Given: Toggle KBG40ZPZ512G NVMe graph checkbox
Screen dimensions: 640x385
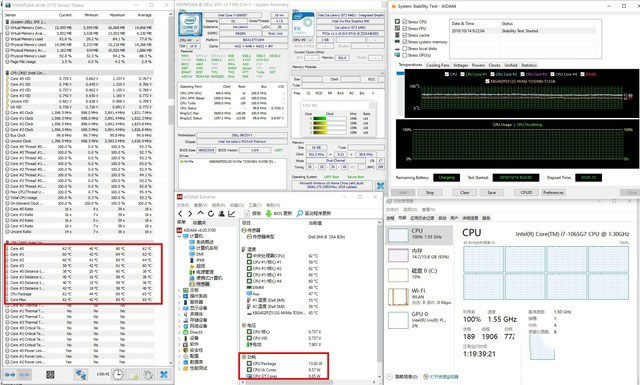Looking at the screenshot, I should tap(488, 81).
